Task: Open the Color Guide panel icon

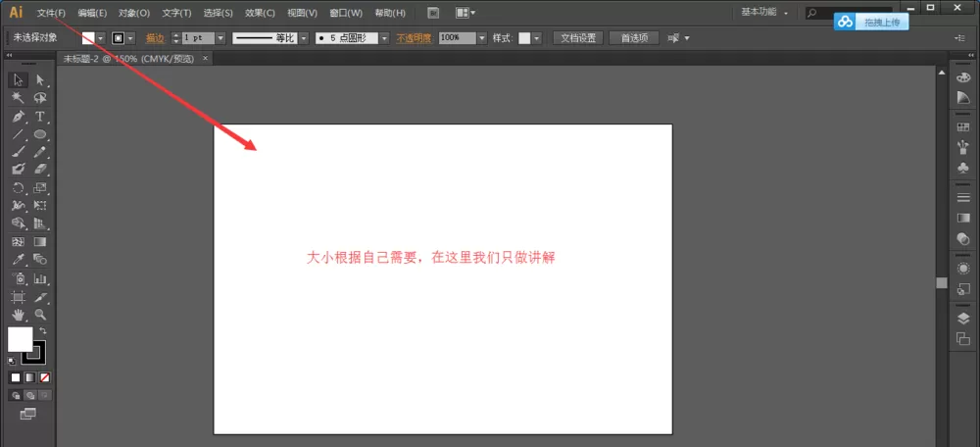Action: (963, 97)
